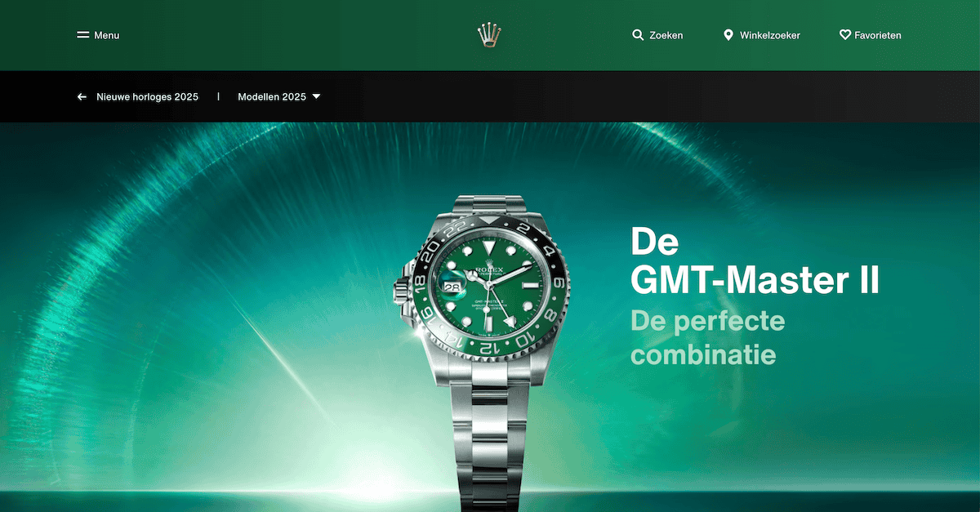
Task: Click the De perfecte combinatie subtitle
Action: pos(707,338)
